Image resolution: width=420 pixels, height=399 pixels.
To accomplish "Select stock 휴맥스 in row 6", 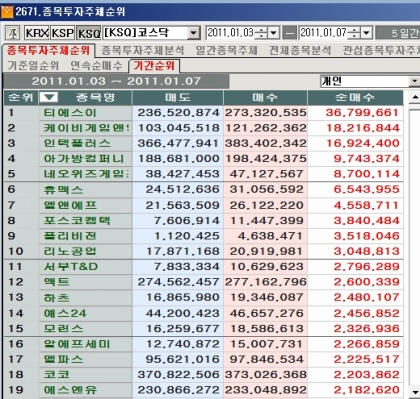I will (63, 190).
